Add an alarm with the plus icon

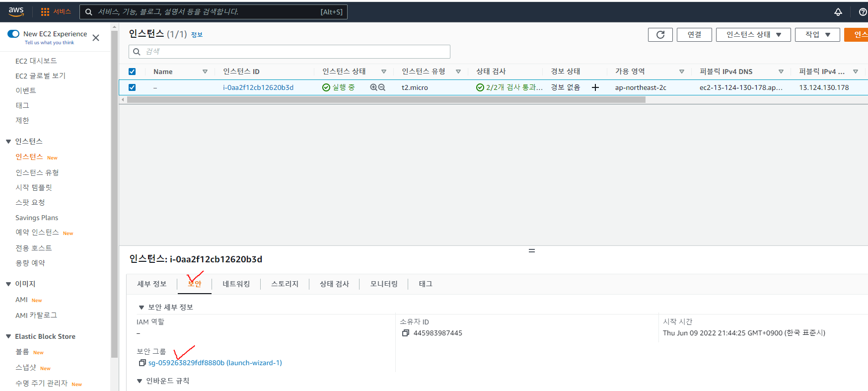click(x=595, y=87)
